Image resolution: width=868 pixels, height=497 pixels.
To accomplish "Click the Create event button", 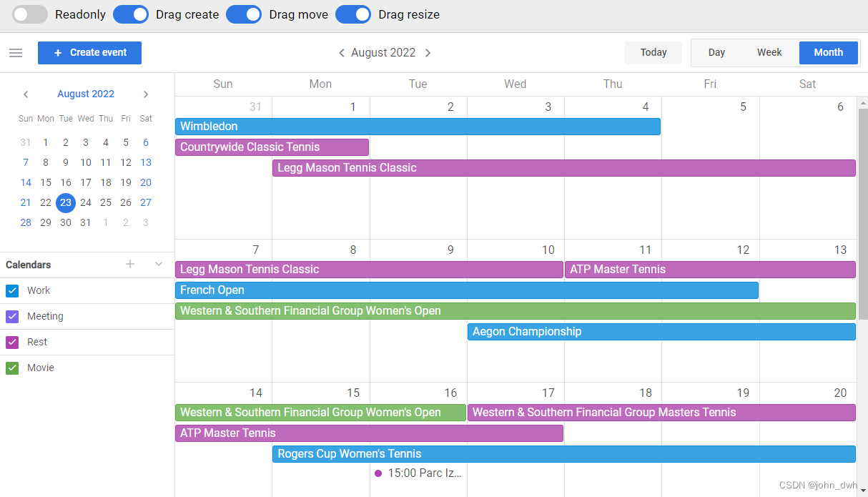I will (89, 52).
